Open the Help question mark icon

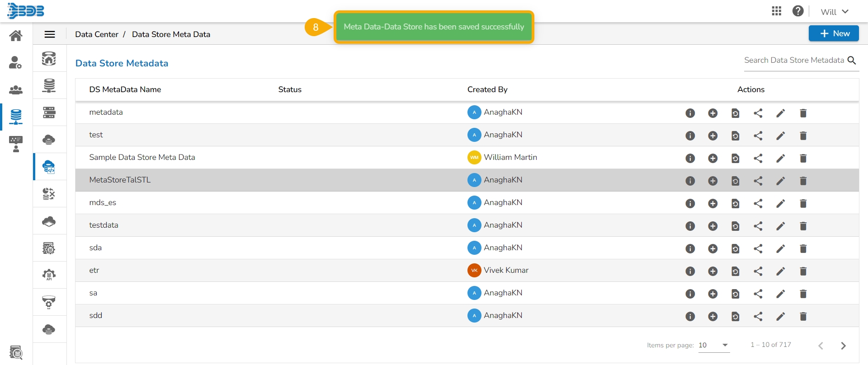[x=798, y=11]
